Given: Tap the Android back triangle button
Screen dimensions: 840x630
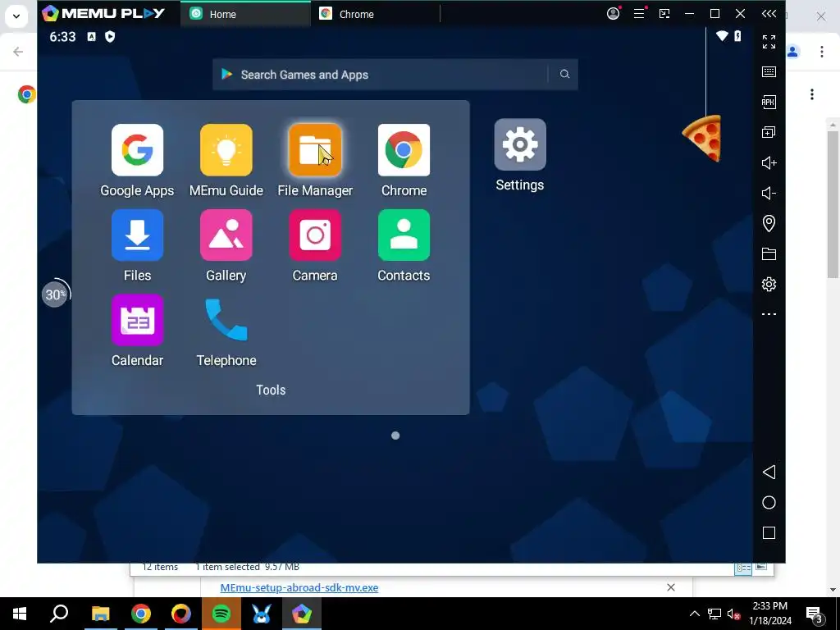Looking at the screenshot, I should click(x=769, y=472).
